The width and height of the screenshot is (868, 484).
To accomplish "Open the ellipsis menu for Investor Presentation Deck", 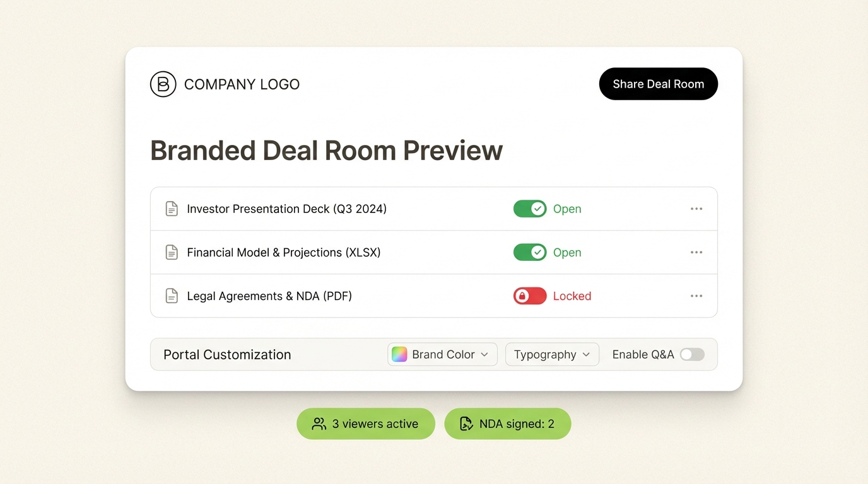I will 696,209.
